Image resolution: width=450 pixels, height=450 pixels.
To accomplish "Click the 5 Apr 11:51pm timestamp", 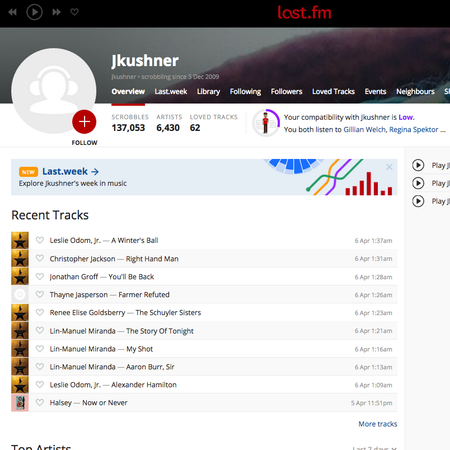I will coord(371,403).
